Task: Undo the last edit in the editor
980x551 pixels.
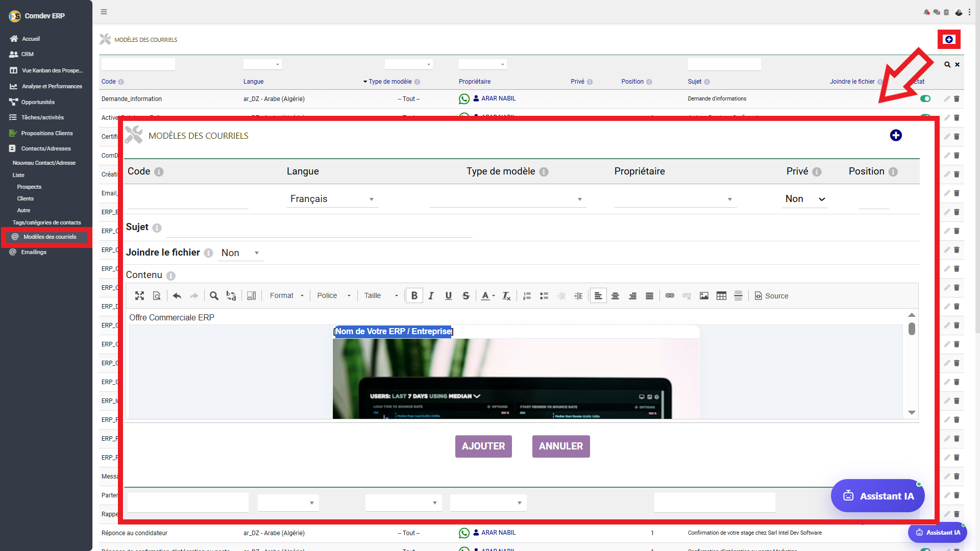Action: (177, 296)
